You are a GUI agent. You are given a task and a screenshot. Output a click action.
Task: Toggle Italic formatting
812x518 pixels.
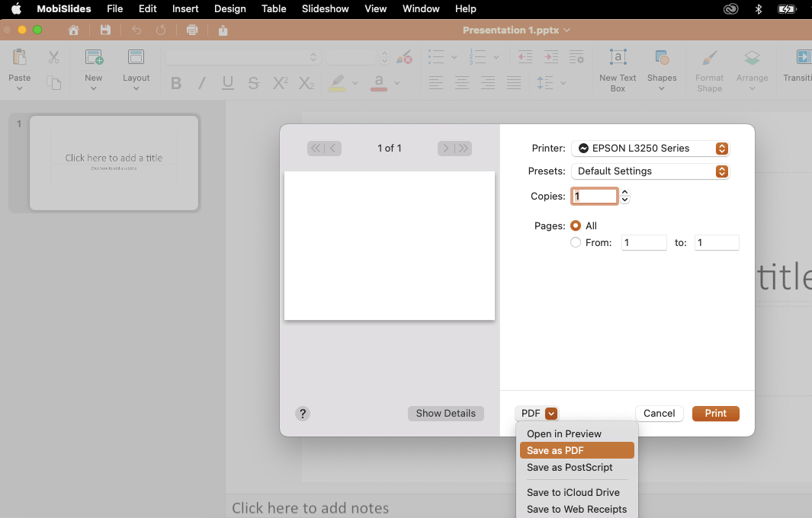click(202, 83)
